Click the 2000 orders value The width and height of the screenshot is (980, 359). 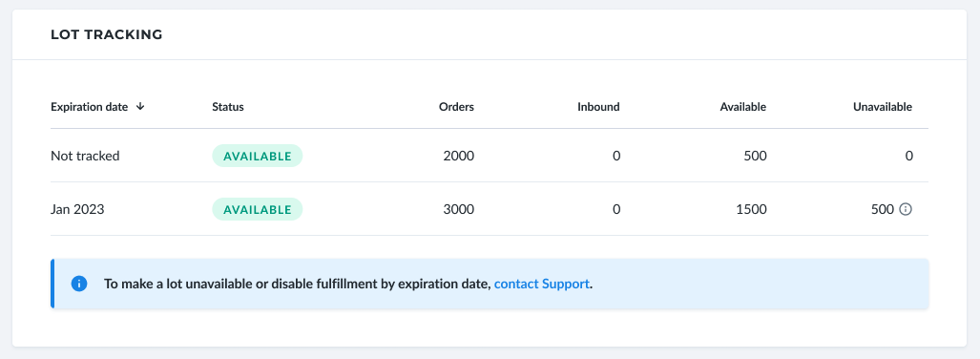point(459,156)
